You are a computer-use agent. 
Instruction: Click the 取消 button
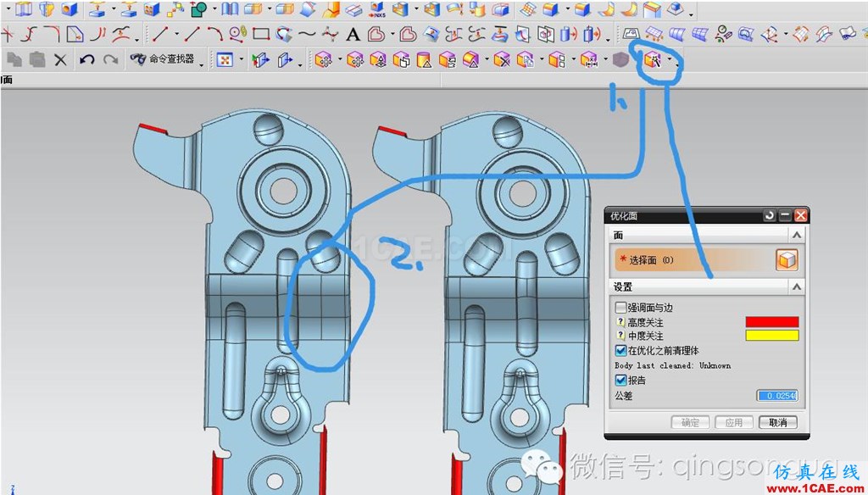point(778,422)
